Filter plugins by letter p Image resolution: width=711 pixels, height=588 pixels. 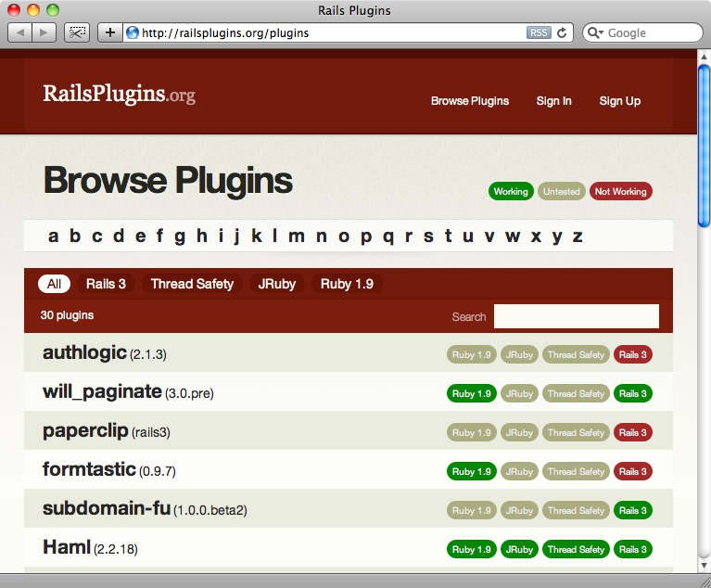(x=366, y=237)
